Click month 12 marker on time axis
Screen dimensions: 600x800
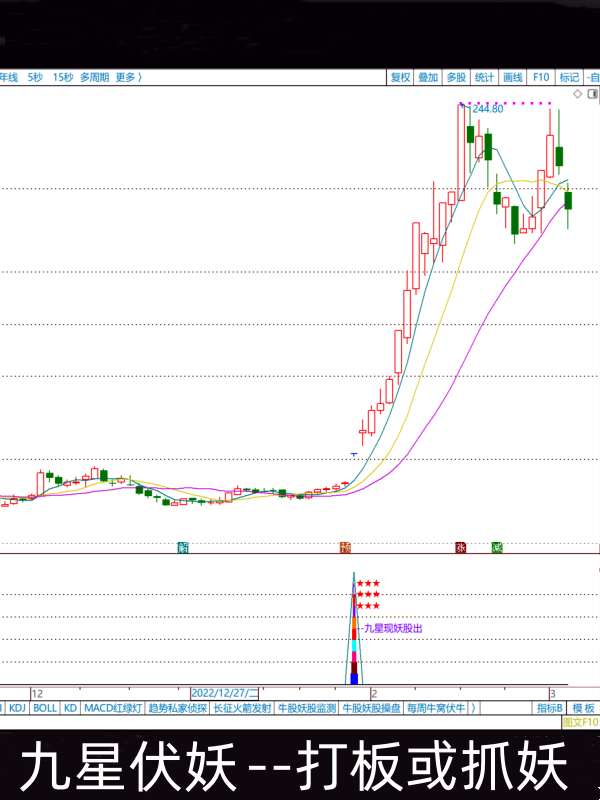pyautogui.click(x=37, y=694)
